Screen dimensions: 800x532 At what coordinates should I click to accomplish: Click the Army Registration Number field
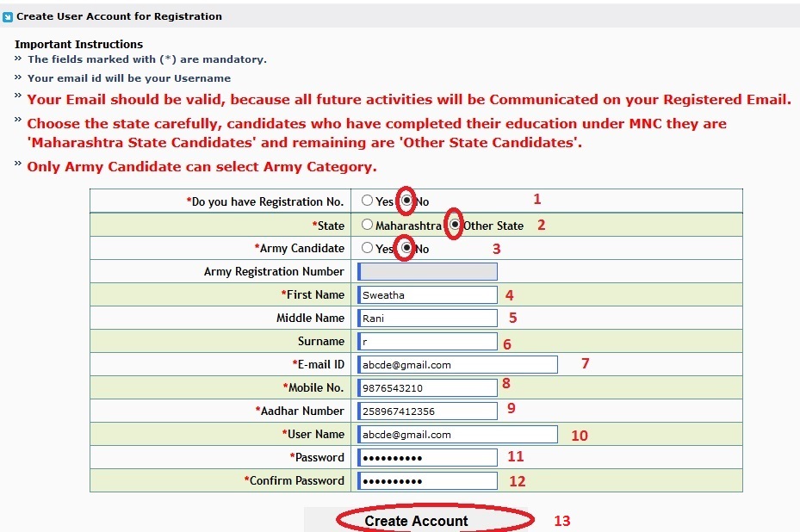point(427,271)
